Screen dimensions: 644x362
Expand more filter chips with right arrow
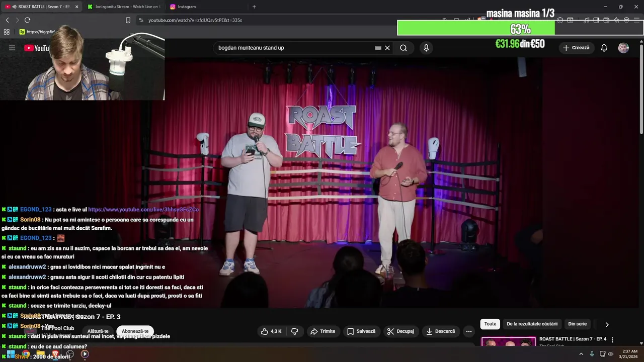tap(607, 325)
